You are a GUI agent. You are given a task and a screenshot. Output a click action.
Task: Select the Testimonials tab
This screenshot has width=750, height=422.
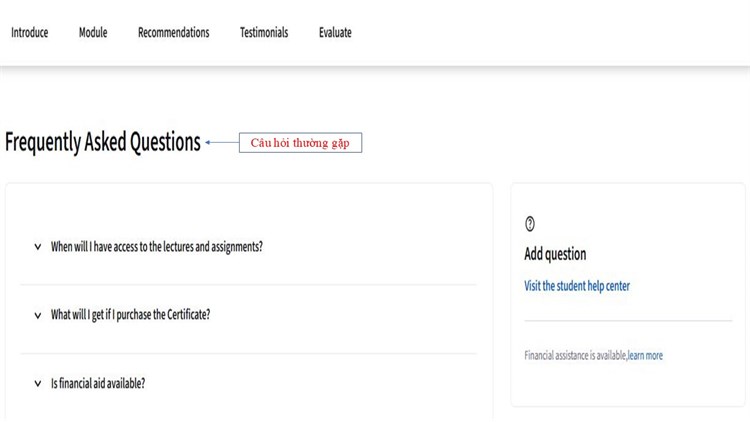pos(264,32)
